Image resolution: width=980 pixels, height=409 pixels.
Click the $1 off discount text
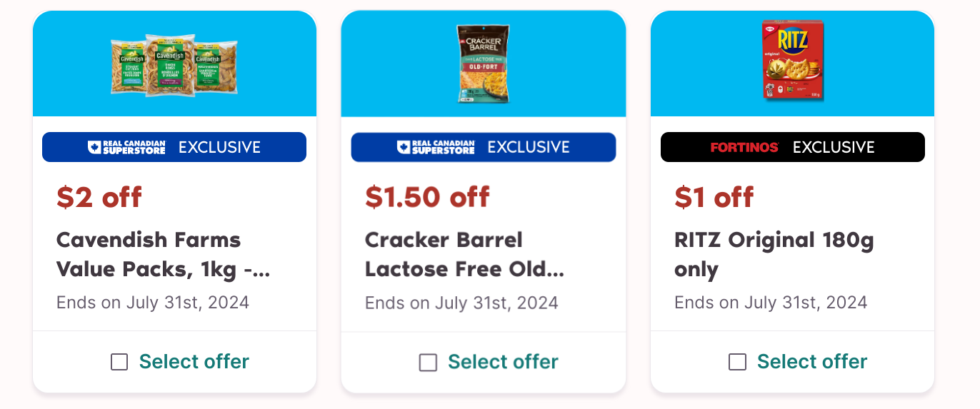[x=714, y=197]
